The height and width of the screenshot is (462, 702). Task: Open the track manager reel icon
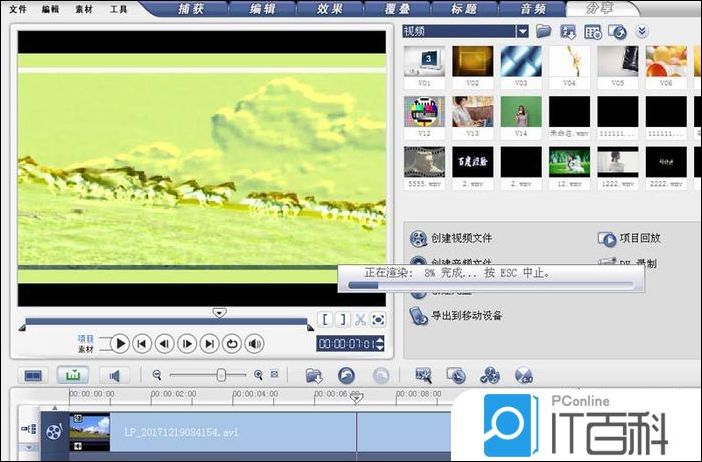coord(489,376)
